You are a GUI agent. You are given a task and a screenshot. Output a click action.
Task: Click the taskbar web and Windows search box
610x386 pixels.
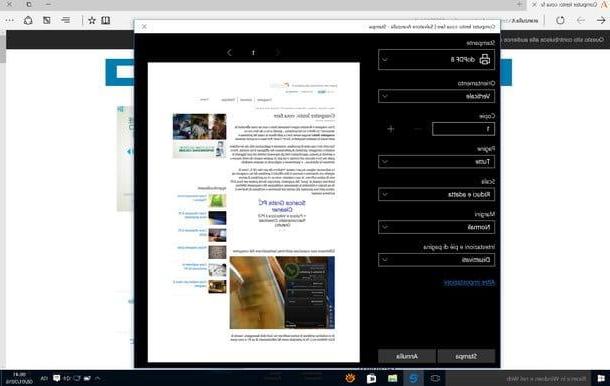click(x=519, y=378)
